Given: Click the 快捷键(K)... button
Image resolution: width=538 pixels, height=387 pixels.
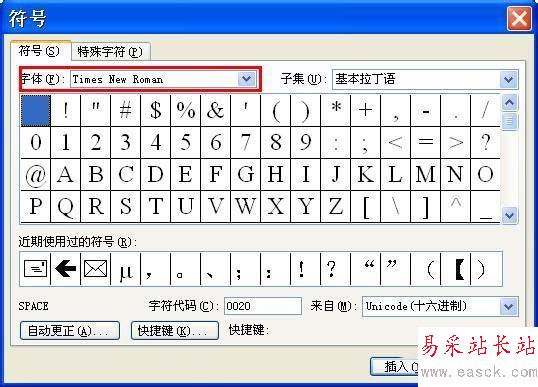Looking at the screenshot, I should (x=175, y=331).
